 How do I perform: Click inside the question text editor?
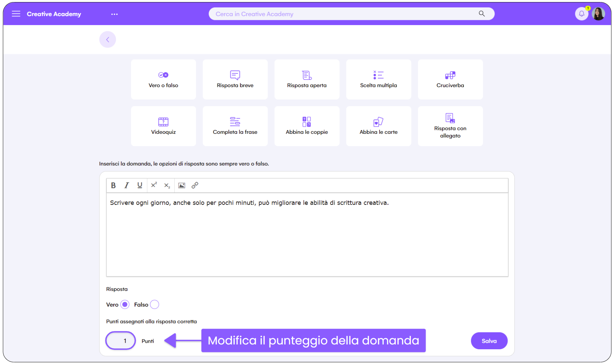[307, 235]
